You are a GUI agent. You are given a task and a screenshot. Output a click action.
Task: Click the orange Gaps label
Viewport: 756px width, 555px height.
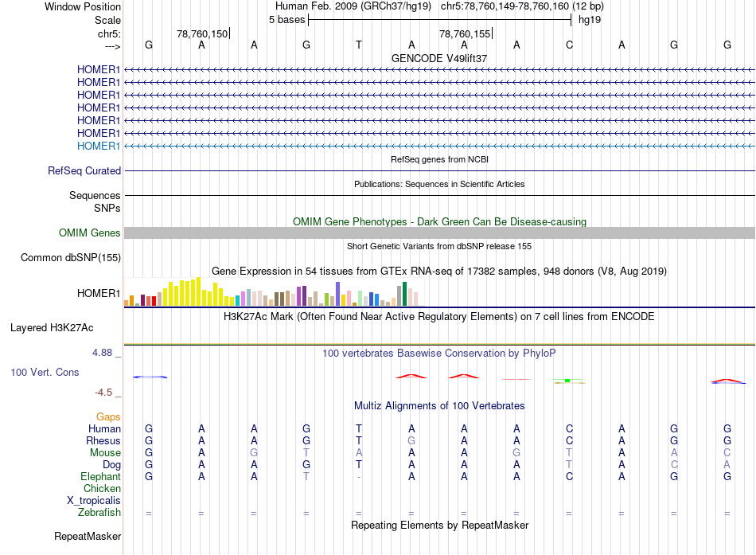click(x=108, y=417)
